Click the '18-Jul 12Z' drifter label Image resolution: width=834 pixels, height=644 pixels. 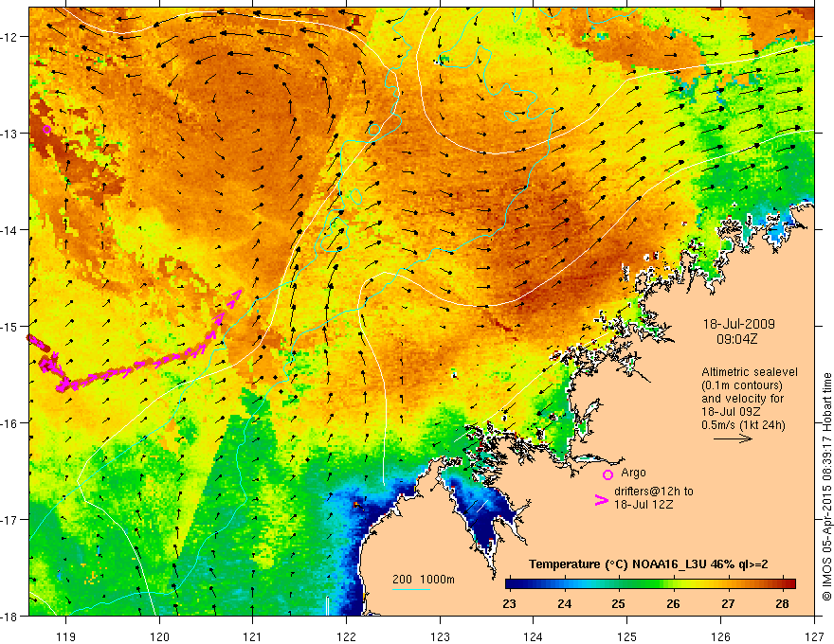pos(644,504)
